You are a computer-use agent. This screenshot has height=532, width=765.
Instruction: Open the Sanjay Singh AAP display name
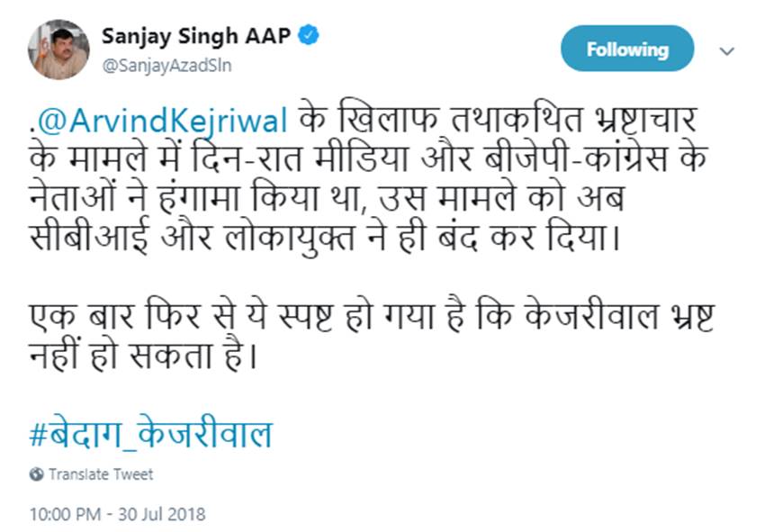198,36
